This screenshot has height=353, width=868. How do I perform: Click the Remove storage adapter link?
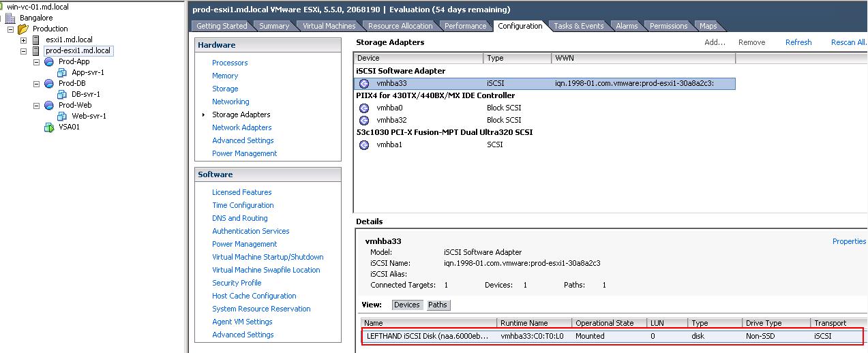pyautogui.click(x=751, y=42)
